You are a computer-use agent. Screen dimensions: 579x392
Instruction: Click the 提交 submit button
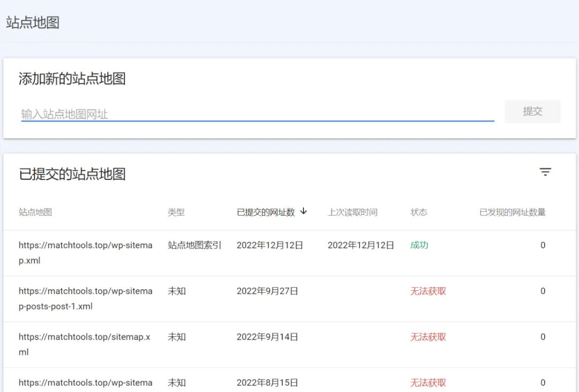coord(532,111)
